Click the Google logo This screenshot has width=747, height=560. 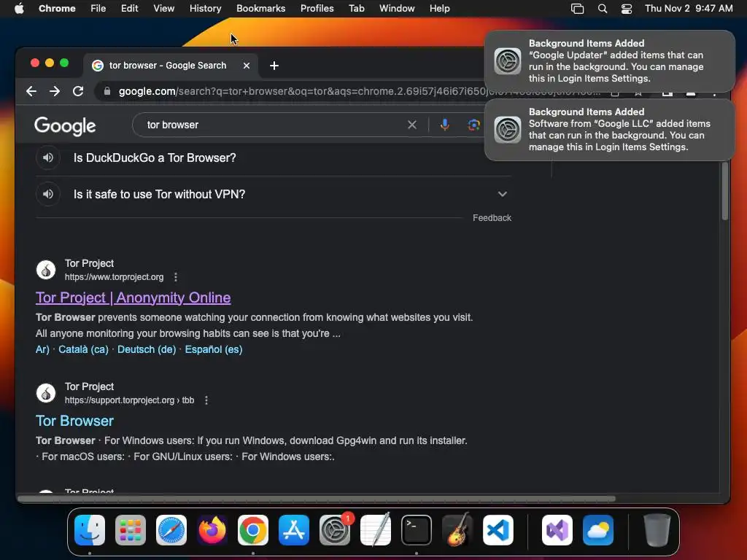pyautogui.click(x=65, y=125)
